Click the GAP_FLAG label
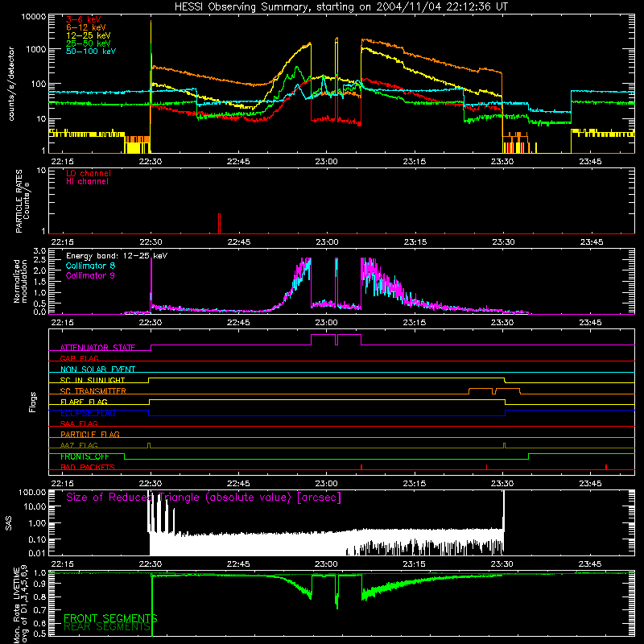 [79, 358]
